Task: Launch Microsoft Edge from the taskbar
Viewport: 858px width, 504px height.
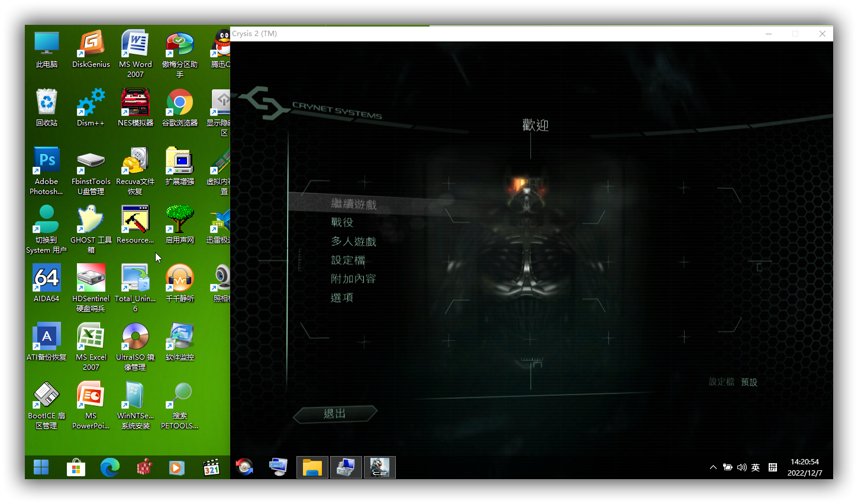Action: (110, 467)
